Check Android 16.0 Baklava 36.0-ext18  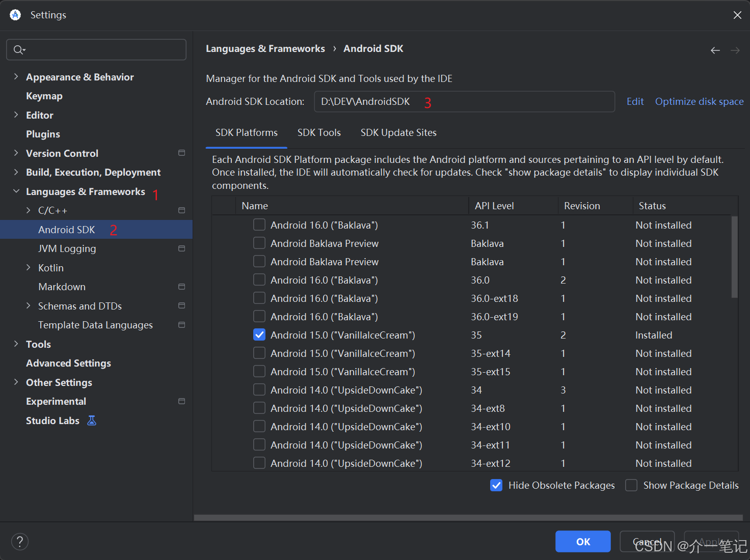(x=259, y=298)
